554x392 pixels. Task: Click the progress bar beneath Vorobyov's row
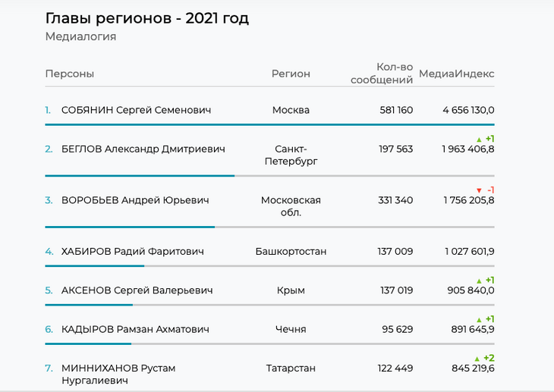tap(130, 227)
